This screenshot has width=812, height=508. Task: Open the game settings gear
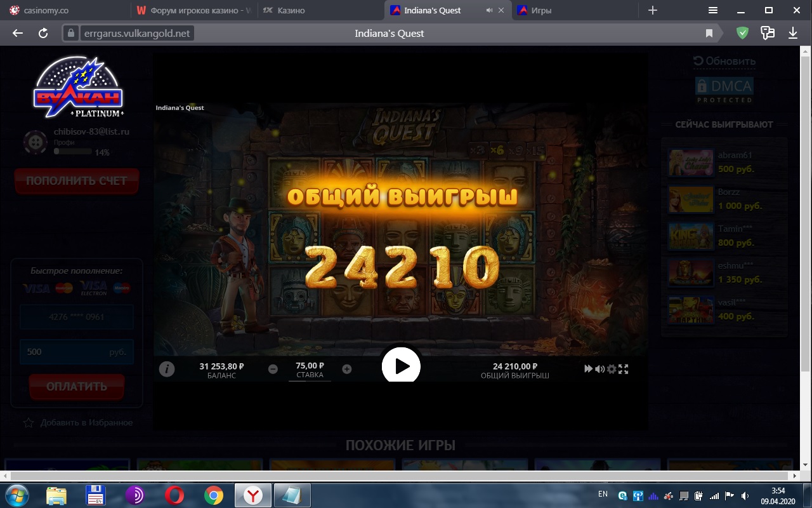coord(612,369)
